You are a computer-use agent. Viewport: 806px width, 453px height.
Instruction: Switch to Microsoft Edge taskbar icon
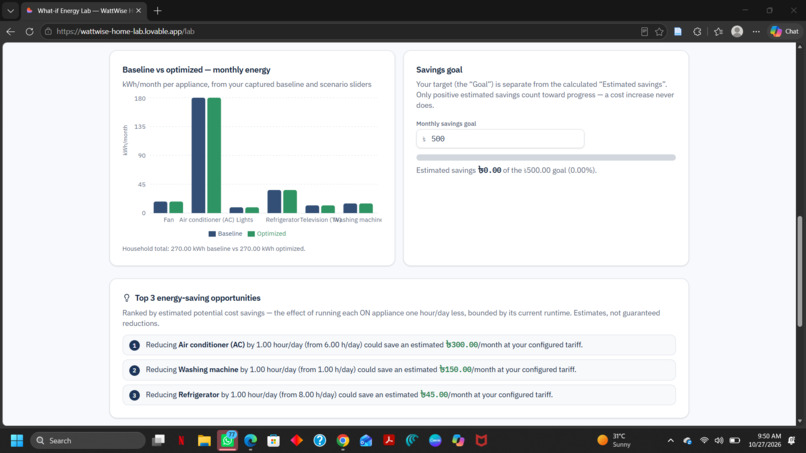tap(250, 441)
